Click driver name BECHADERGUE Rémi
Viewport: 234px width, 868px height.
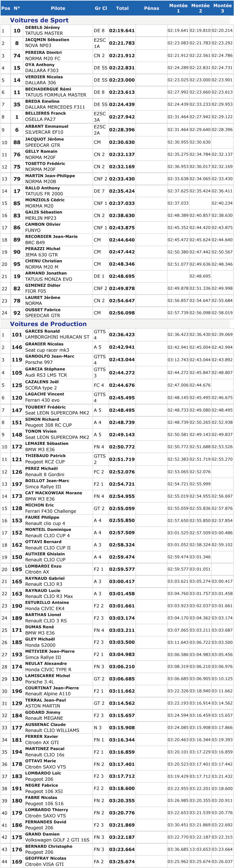pos(48,89)
